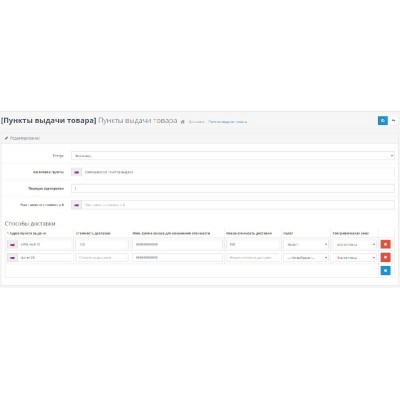Image resolution: width=400 pixels, height=400 pixels.
Task: Remove the first delivery row with red button
Action: click(x=385, y=244)
